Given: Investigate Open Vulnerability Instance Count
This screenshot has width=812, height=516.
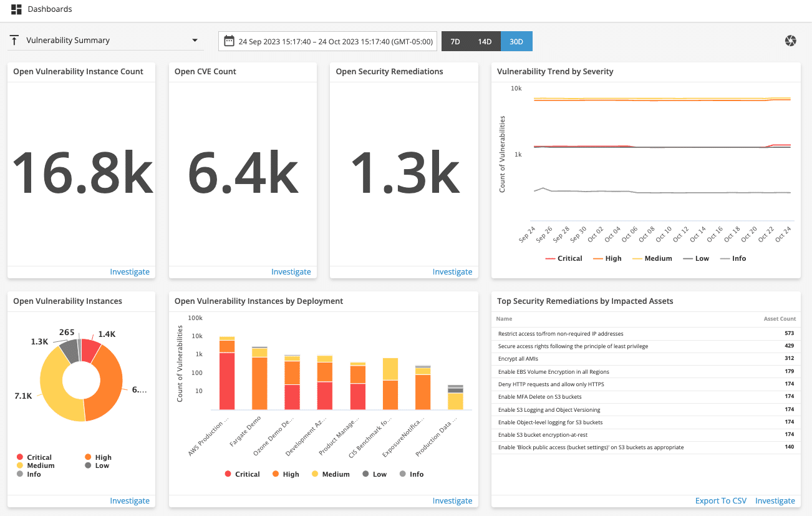Looking at the screenshot, I should (130, 272).
